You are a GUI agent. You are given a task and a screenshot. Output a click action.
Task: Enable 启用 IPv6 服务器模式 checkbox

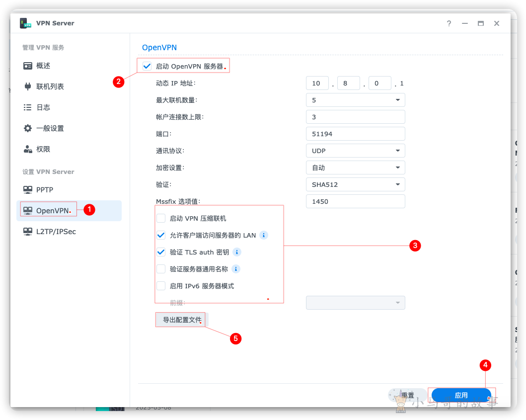(161, 286)
